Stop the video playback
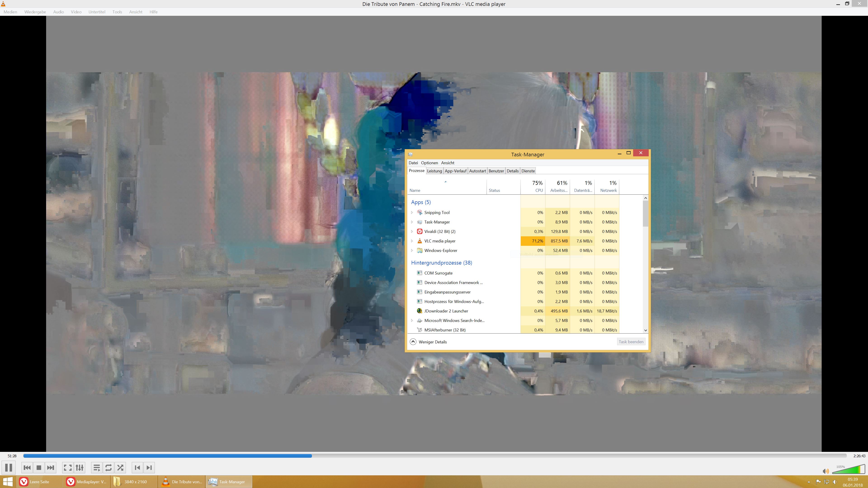The image size is (868, 488). [x=39, y=467]
